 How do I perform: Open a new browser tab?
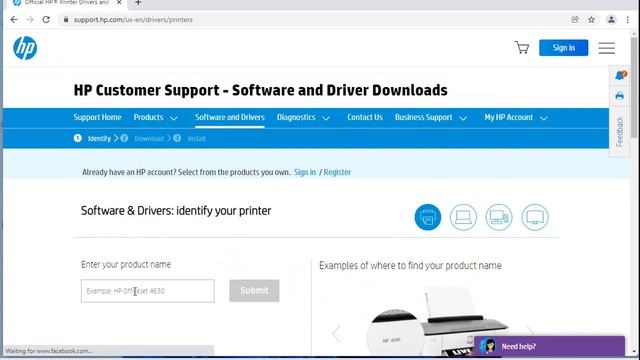138,3
